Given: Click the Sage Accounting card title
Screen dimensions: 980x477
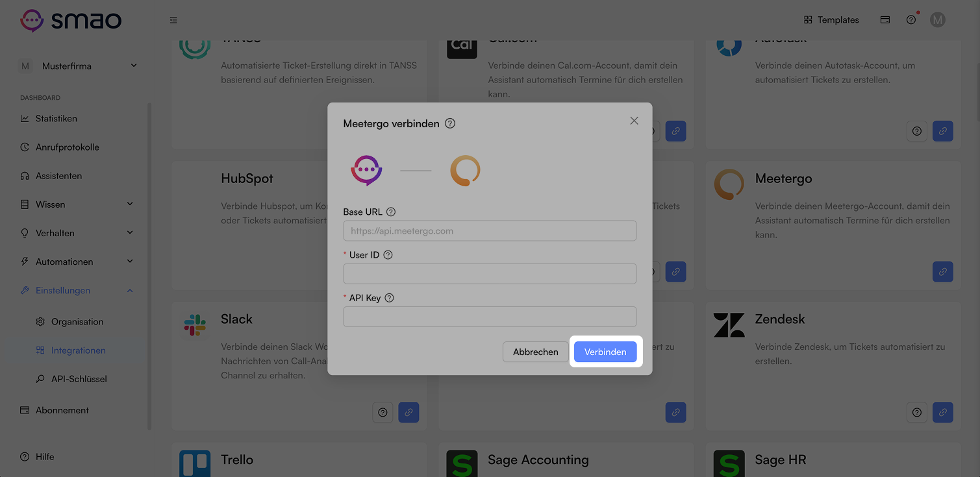Looking at the screenshot, I should tap(538, 460).
